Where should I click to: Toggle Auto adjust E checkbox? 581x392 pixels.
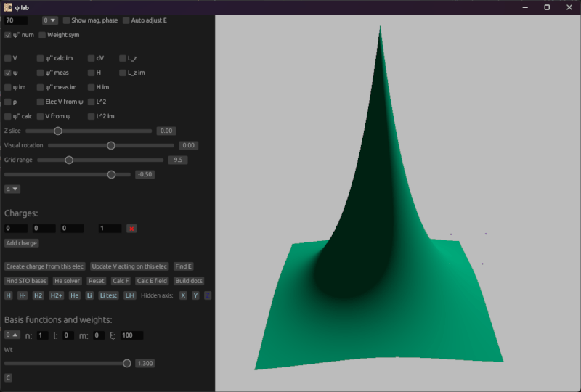point(126,20)
